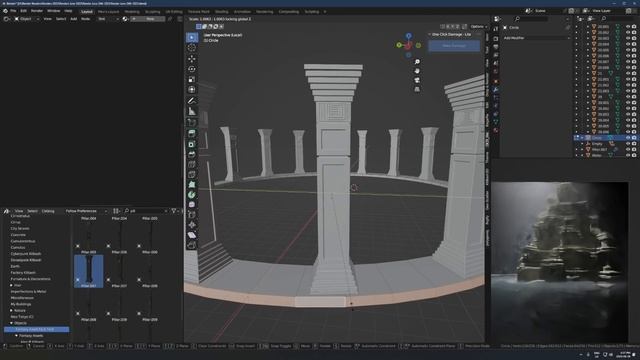This screenshot has height=360, width=640.
Task: Hide Water object with its eye icon
Action: click(x=628, y=155)
